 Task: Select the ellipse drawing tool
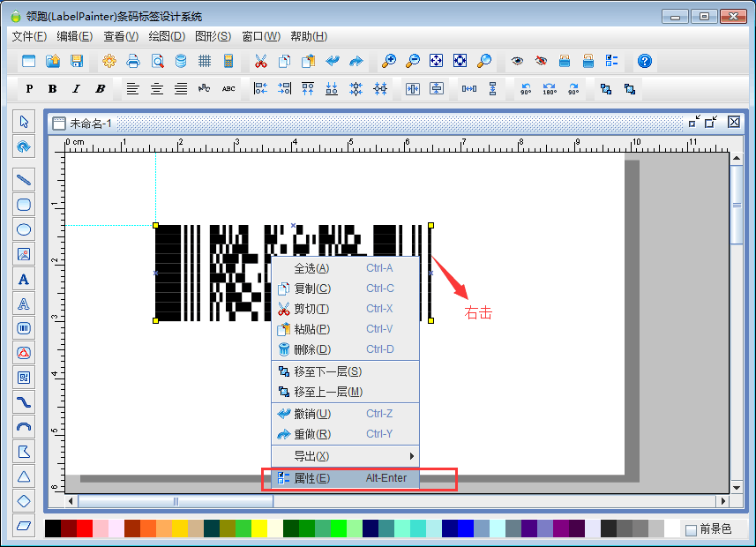tap(24, 229)
